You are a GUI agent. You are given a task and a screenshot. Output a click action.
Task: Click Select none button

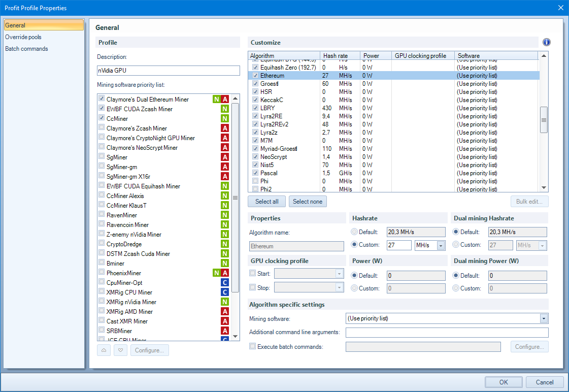(x=308, y=202)
